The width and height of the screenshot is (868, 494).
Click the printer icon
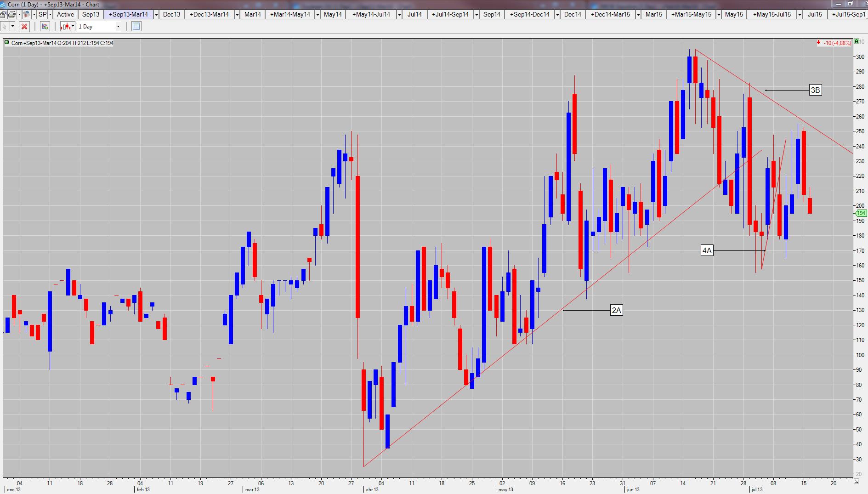coord(12,14)
